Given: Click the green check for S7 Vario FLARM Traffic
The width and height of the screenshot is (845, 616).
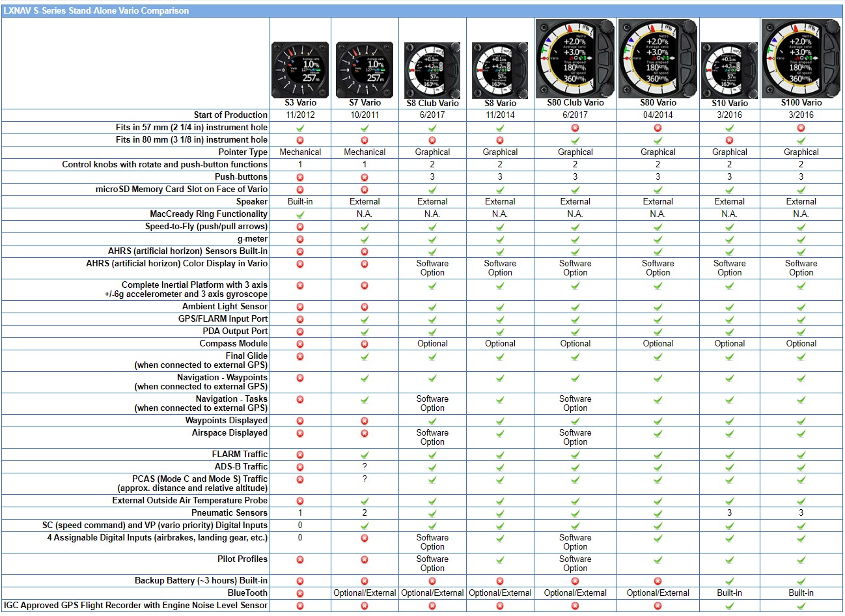Looking at the screenshot, I should coord(365,455).
